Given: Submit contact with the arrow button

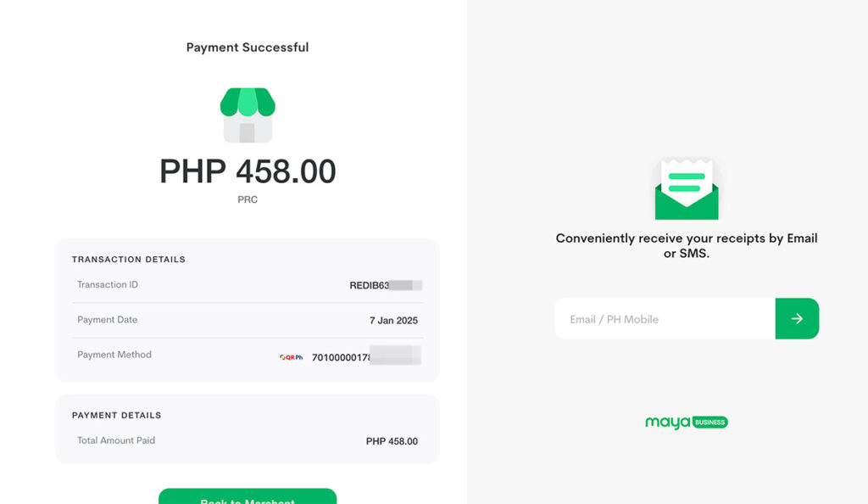Looking at the screenshot, I should tap(797, 319).
